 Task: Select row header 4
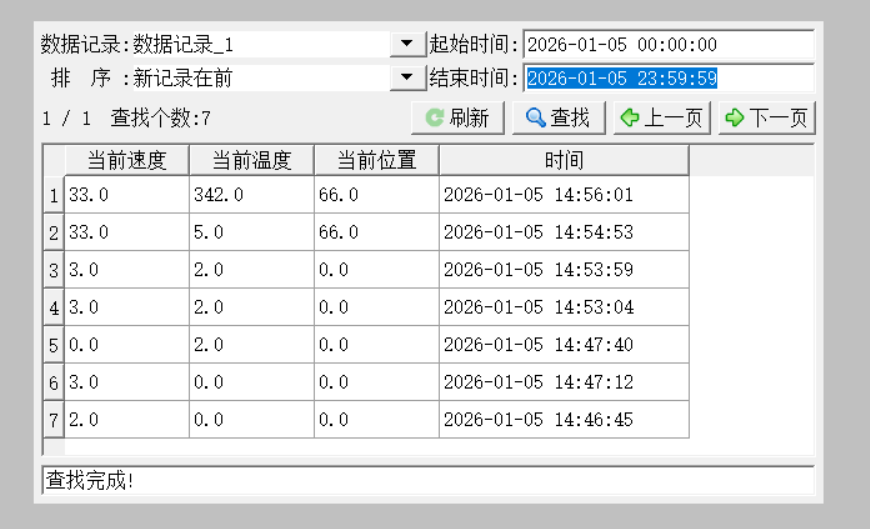pyautogui.click(x=54, y=307)
